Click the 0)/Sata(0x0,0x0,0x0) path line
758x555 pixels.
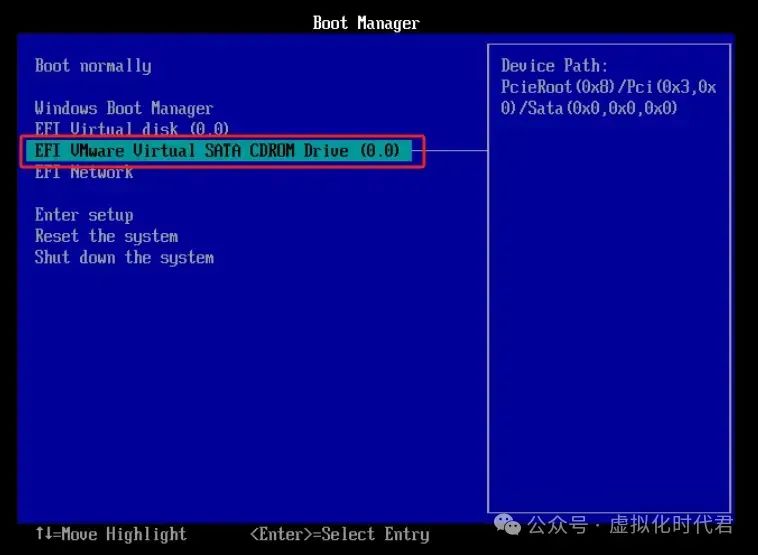pyautogui.click(x=589, y=108)
